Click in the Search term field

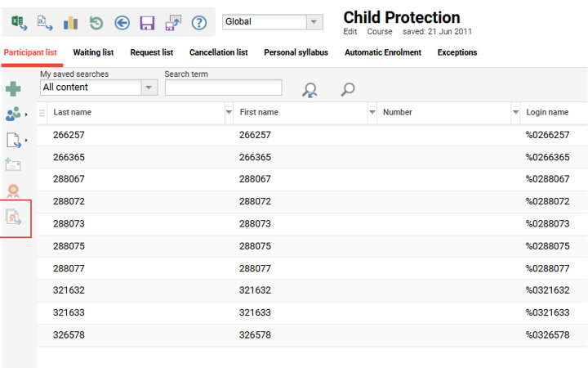[223, 88]
